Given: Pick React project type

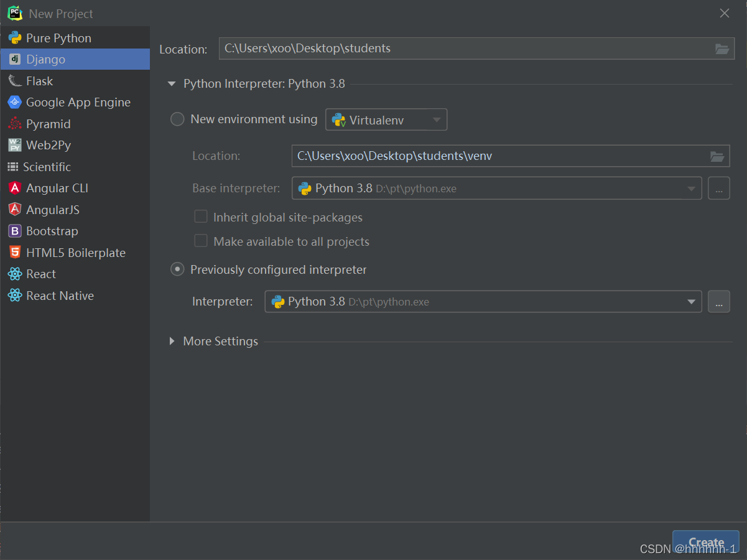Looking at the screenshot, I should [75, 274].
